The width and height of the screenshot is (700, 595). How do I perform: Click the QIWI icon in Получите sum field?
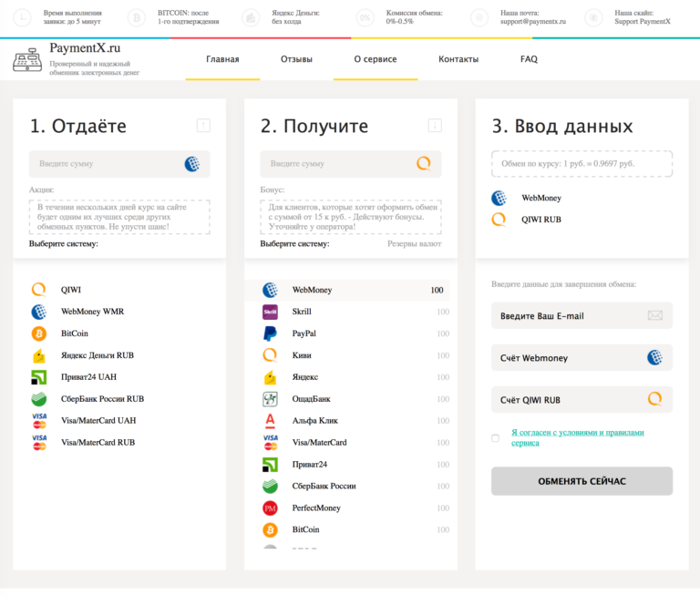[424, 164]
